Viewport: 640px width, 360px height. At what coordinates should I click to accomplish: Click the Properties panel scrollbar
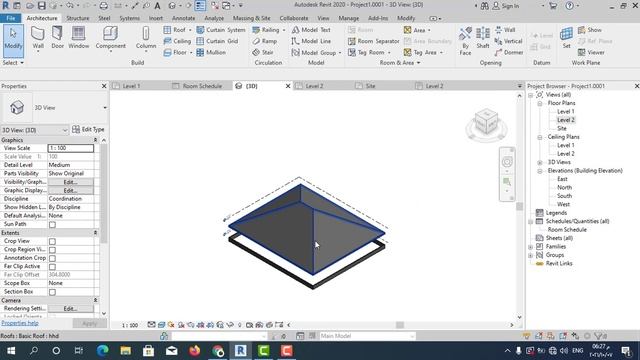[104, 192]
